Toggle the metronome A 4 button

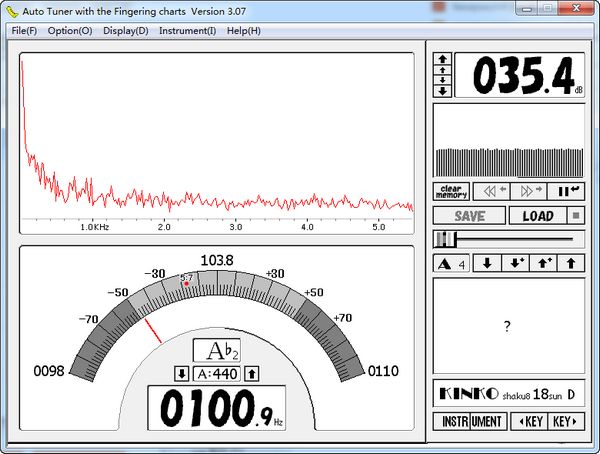(x=451, y=264)
